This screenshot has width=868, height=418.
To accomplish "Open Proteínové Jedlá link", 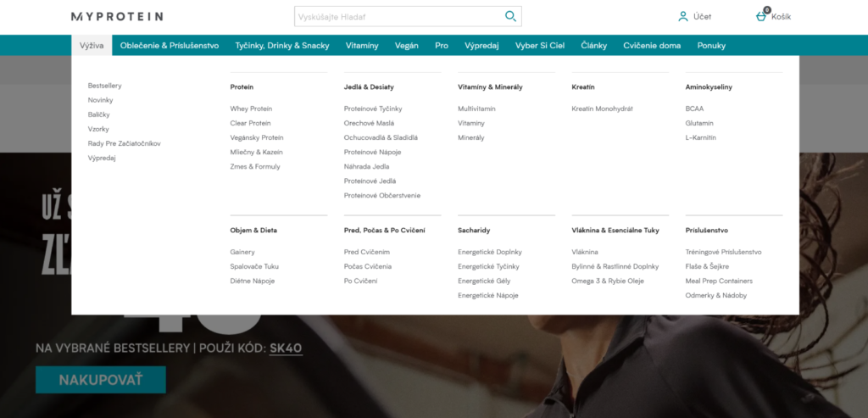I will [x=370, y=181].
